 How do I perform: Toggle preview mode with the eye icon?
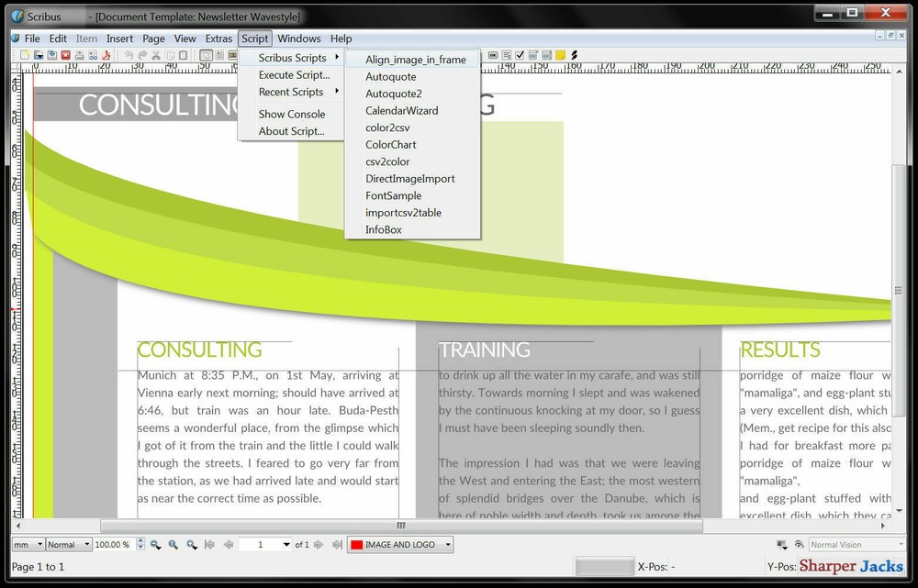pyautogui.click(x=798, y=545)
